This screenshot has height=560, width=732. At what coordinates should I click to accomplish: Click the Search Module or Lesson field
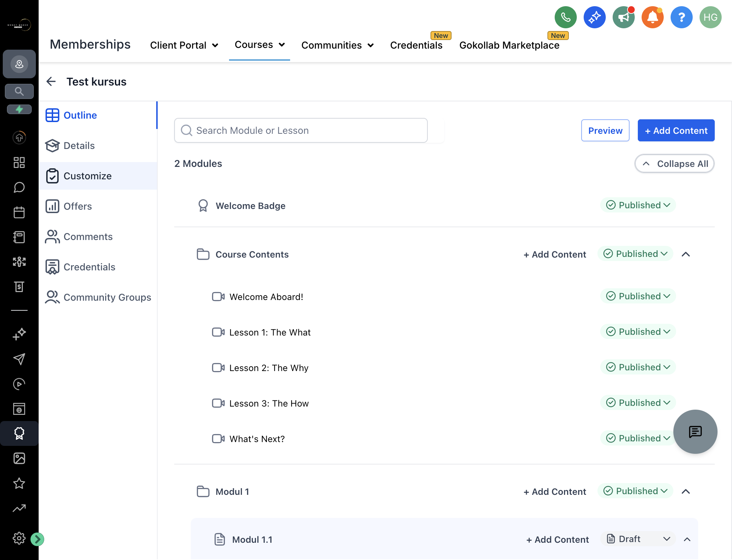coord(301,130)
